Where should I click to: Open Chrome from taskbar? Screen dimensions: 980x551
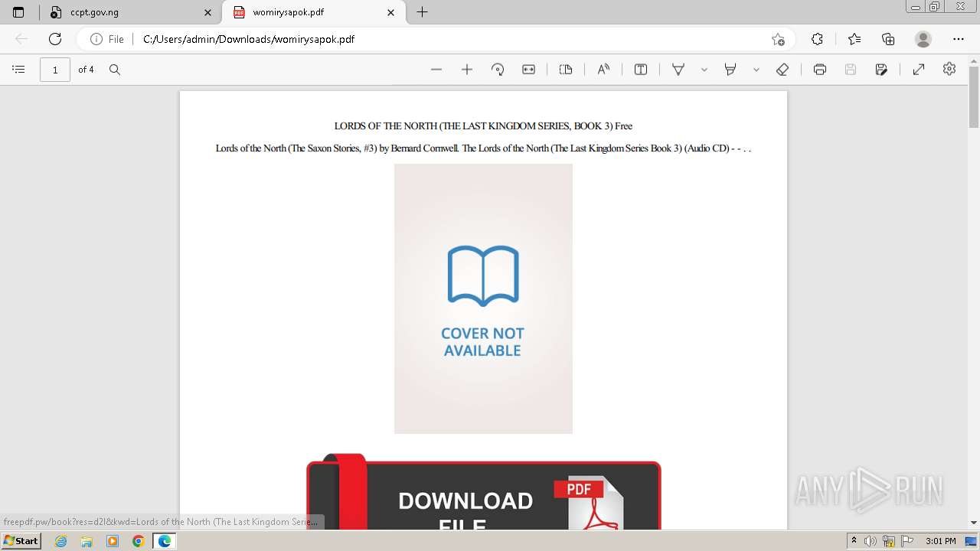[138, 541]
